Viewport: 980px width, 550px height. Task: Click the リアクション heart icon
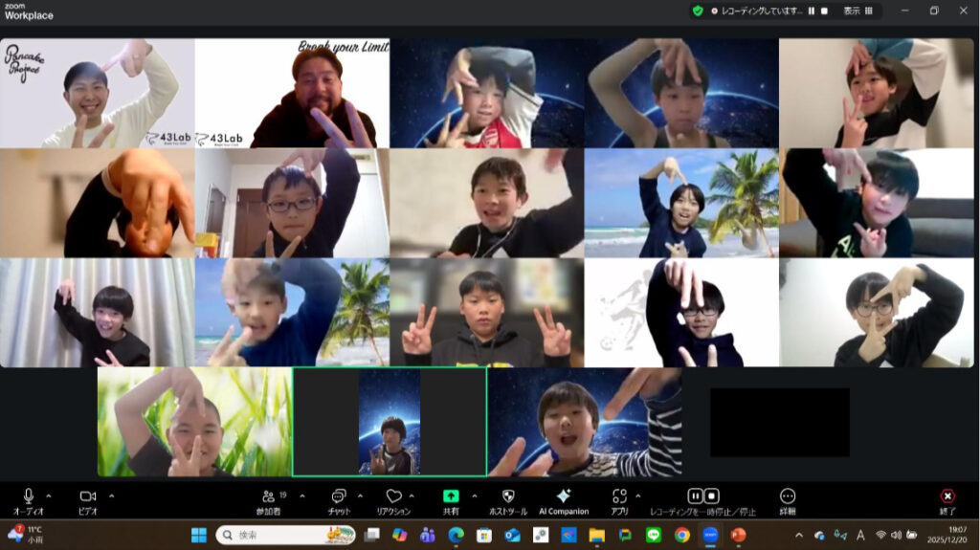[x=393, y=496]
